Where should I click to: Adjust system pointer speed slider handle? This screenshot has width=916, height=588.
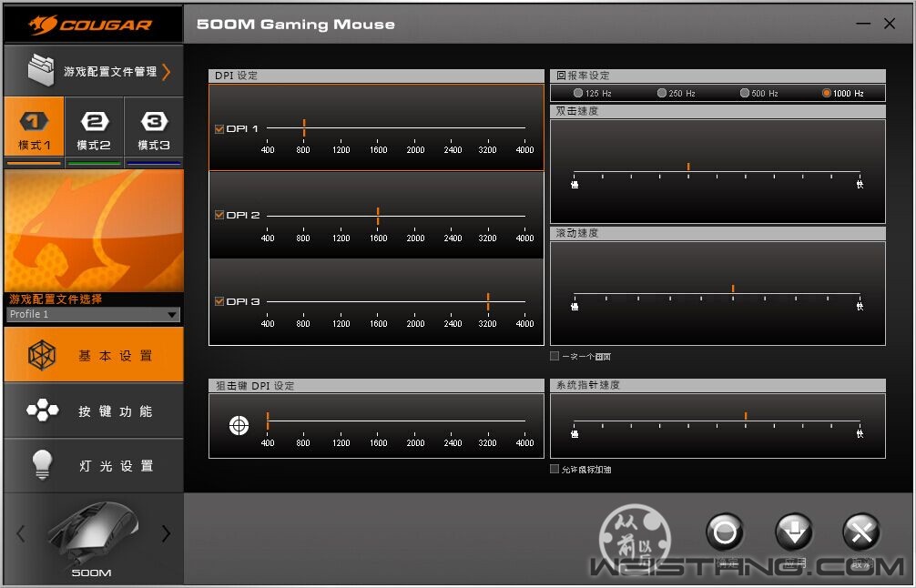[746, 416]
